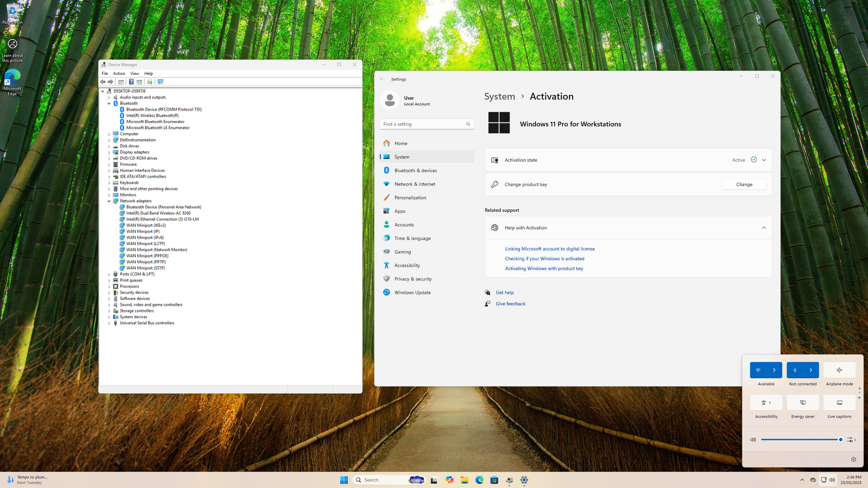Click the Give feedback link
This screenshot has width=868, height=488.
(x=510, y=304)
